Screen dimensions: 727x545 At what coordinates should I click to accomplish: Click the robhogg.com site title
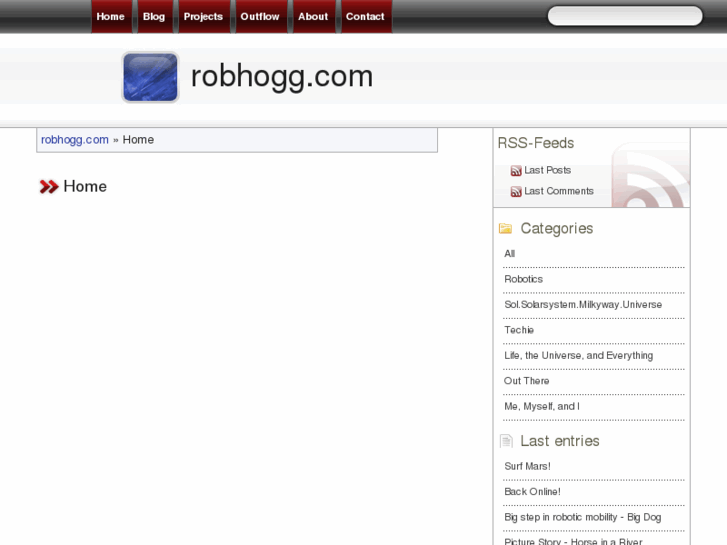pos(282,77)
